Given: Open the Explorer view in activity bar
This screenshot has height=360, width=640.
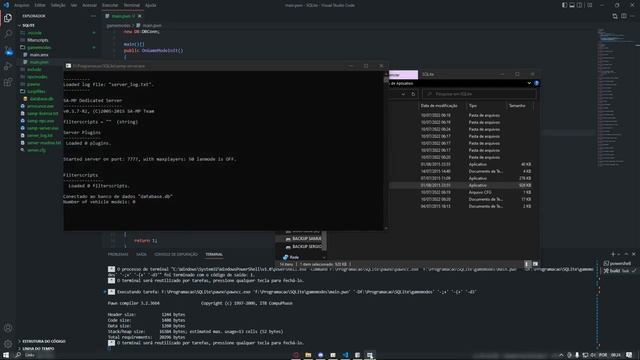Looking at the screenshot, I should pyautogui.click(x=8, y=18).
